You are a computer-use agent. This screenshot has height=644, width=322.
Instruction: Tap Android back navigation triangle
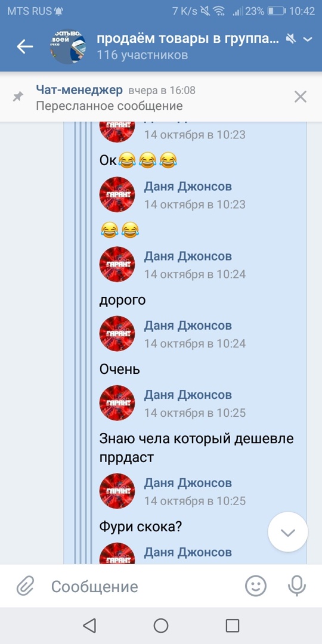89,626
